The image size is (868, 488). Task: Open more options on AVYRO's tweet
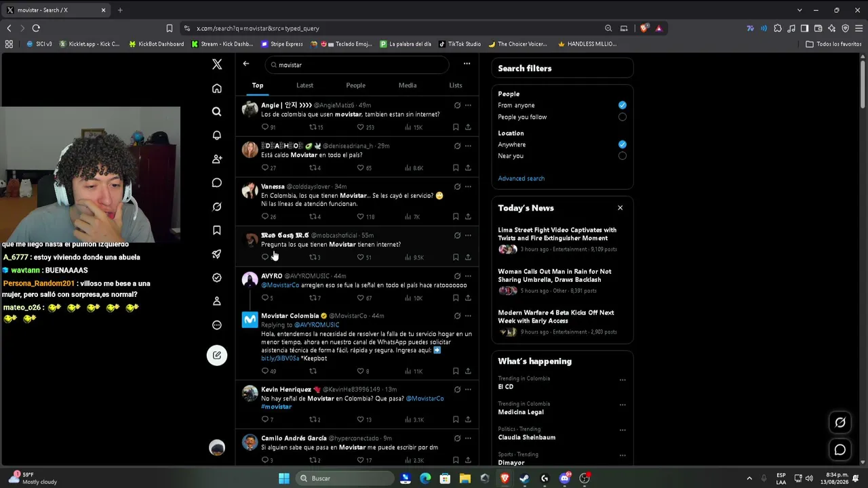(468, 276)
